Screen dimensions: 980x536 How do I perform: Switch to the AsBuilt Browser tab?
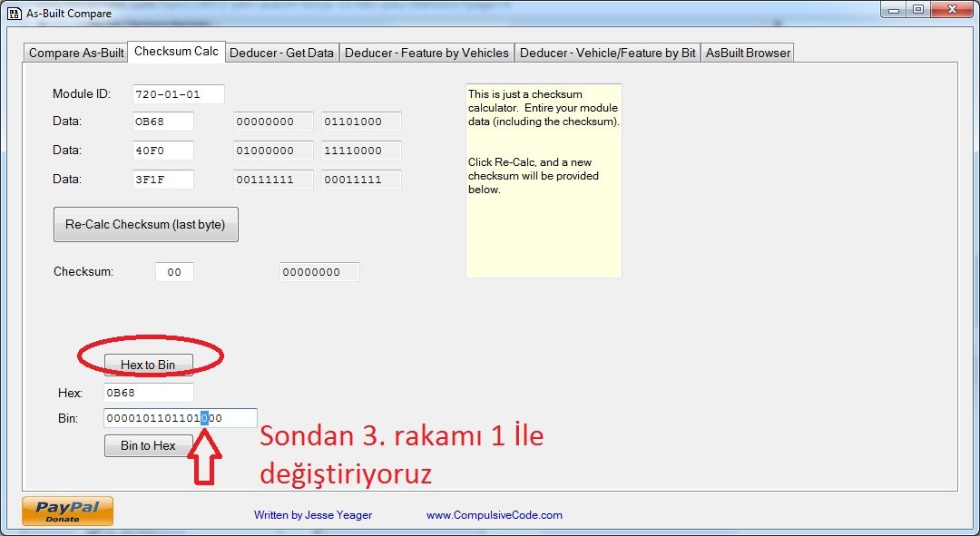[748, 53]
